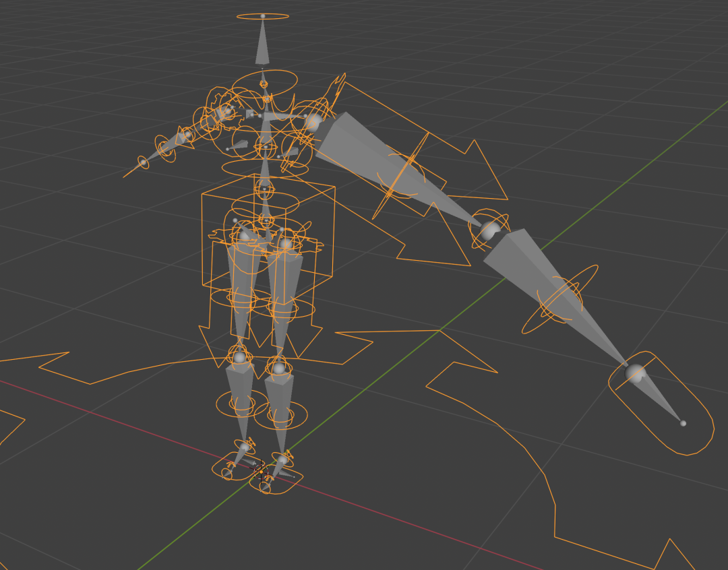Click the wrist joint sphere of the enlarged arm
Screen dimensions: 728x570
(635, 373)
